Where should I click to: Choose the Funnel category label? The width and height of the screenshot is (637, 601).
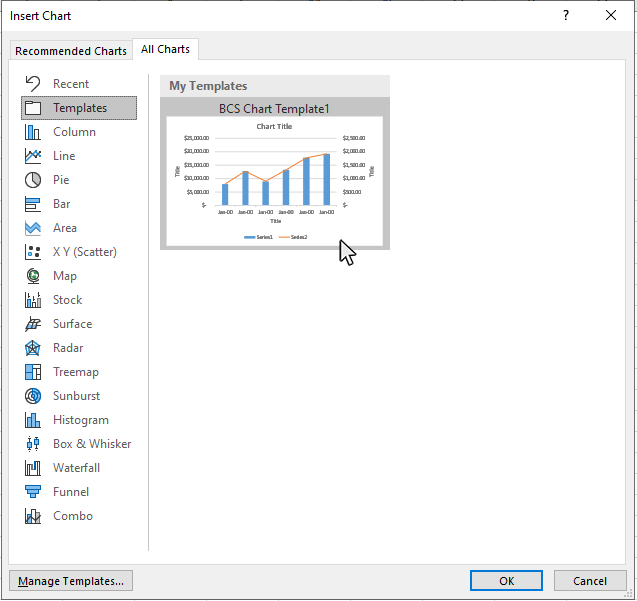coord(71,492)
